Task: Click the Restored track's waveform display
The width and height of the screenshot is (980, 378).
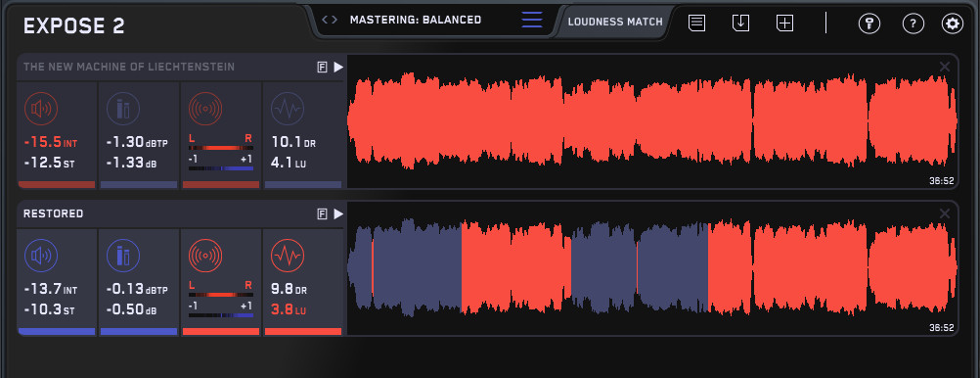Action: click(652, 268)
